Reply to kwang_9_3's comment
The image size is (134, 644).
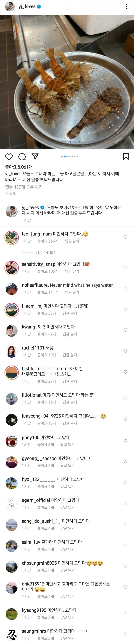tap(70, 334)
